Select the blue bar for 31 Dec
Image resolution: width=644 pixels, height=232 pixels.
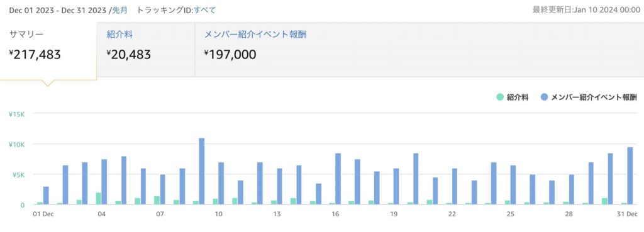click(630, 176)
